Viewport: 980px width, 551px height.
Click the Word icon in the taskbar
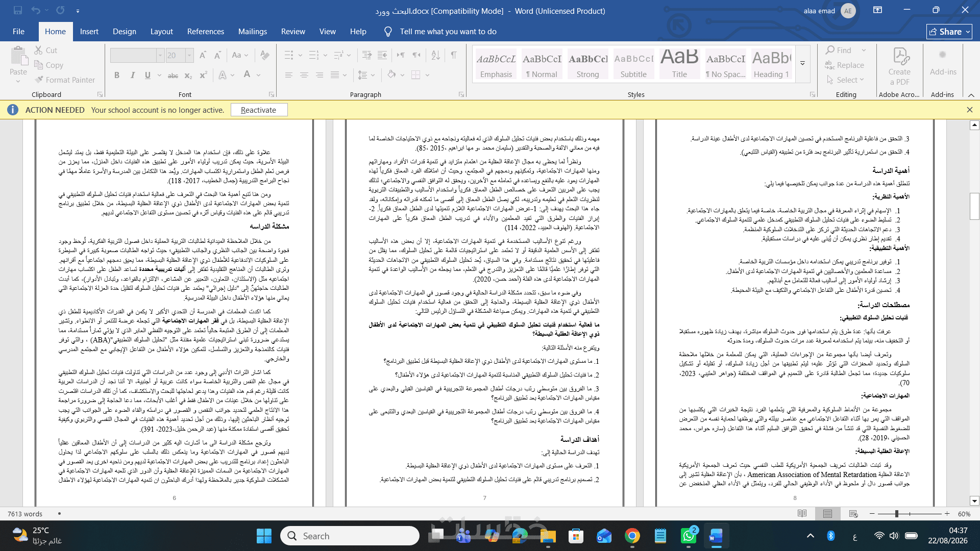pos(716,536)
